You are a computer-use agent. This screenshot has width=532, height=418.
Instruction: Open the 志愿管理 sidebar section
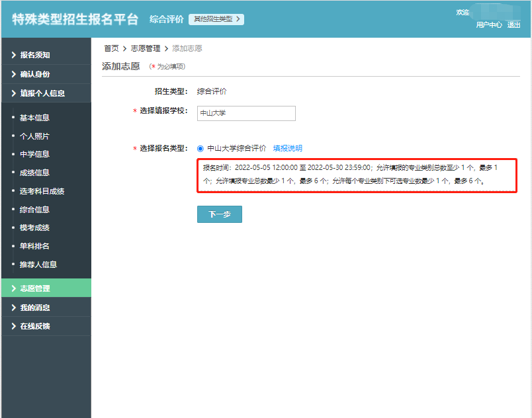(x=46, y=288)
